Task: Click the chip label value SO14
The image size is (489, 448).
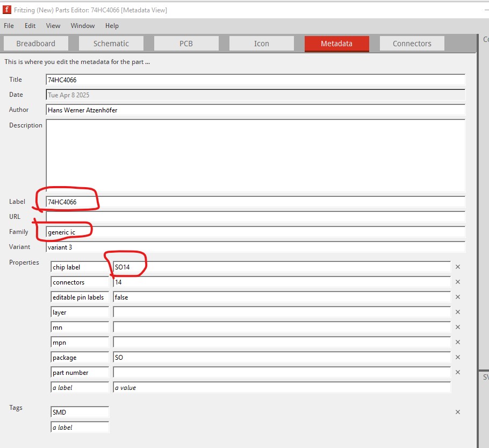Action: pos(282,267)
